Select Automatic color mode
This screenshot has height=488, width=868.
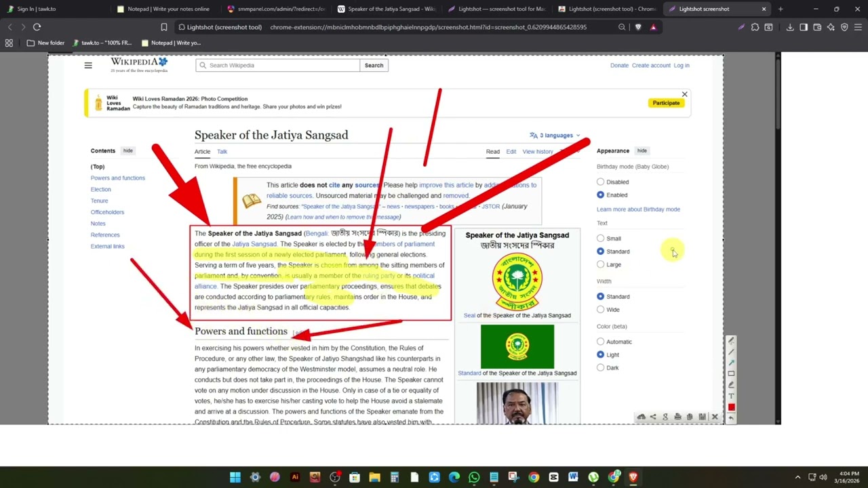pyautogui.click(x=600, y=342)
